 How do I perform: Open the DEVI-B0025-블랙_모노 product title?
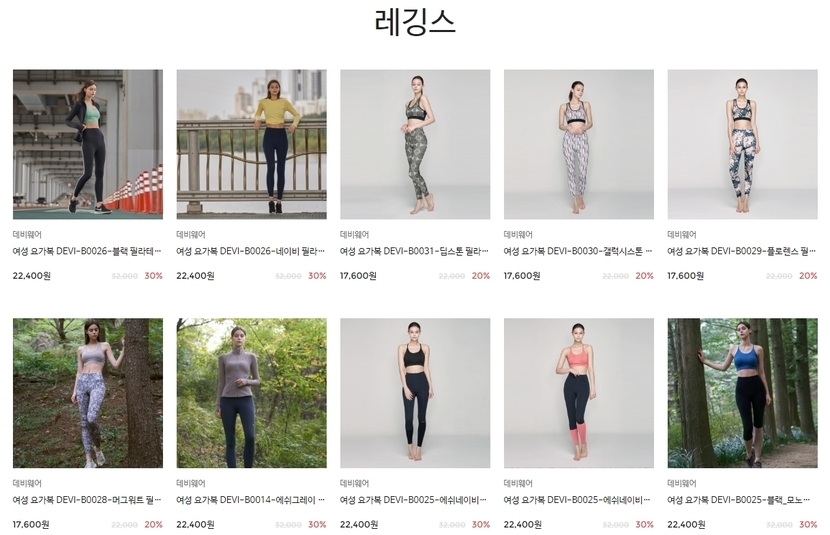pyautogui.click(x=738, y=500)
